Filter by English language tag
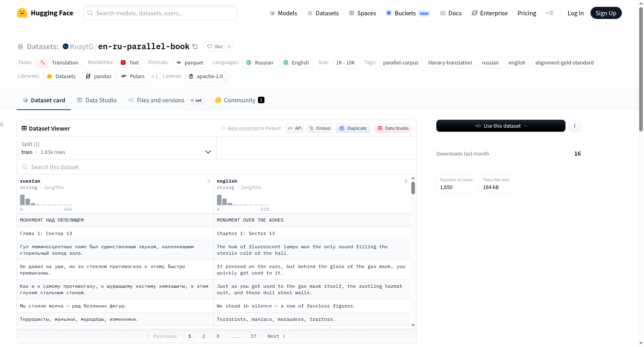 296,62
